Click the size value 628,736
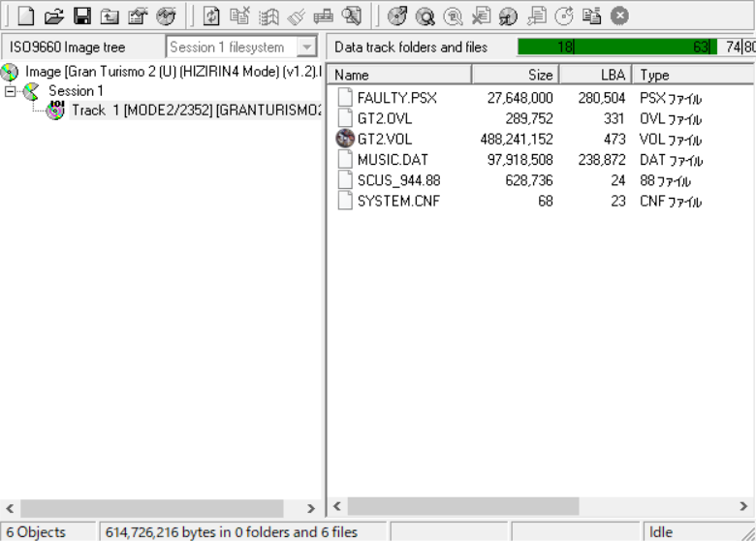This screenshot has width=756, height=541. pos(529,180)
